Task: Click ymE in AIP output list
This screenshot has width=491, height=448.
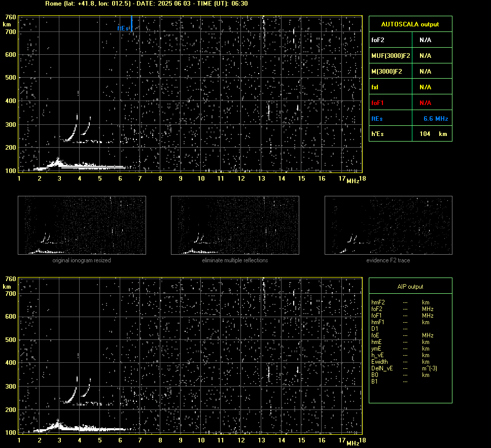Action: pos(376,349)
